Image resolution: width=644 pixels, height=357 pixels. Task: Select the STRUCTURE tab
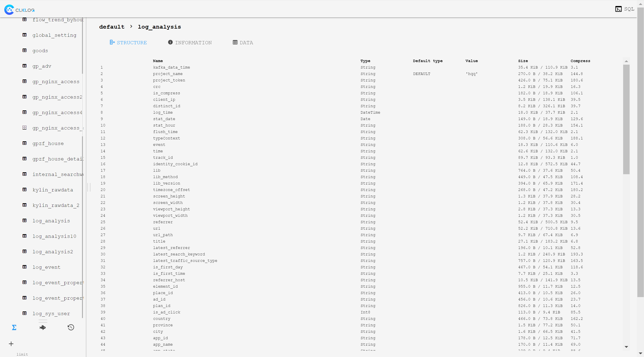pyautogui.click(x=128, y=43)
